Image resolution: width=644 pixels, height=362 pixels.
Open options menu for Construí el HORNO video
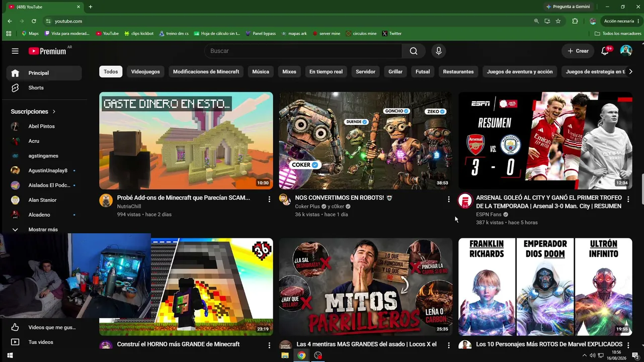pyautogui.click(x=269, y=346)
